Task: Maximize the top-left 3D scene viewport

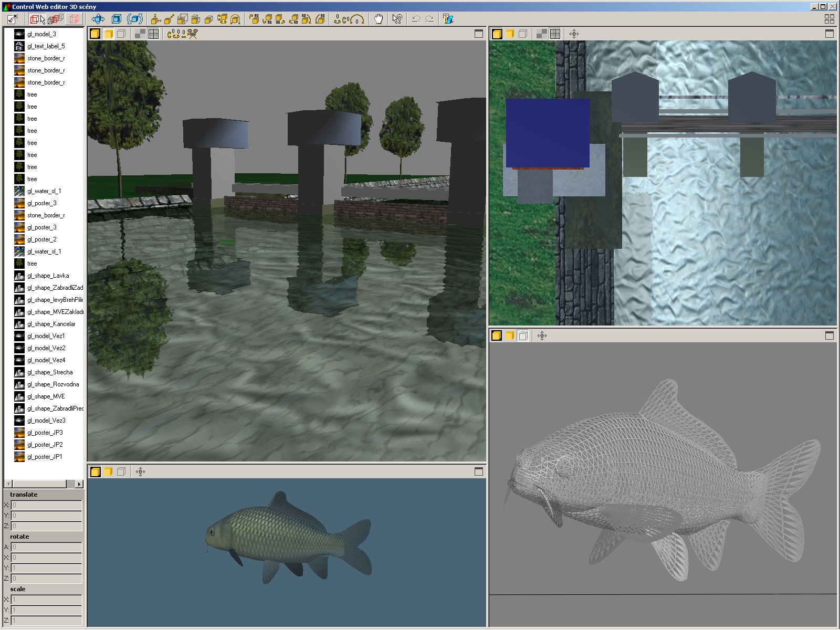Action: point(479,34)
